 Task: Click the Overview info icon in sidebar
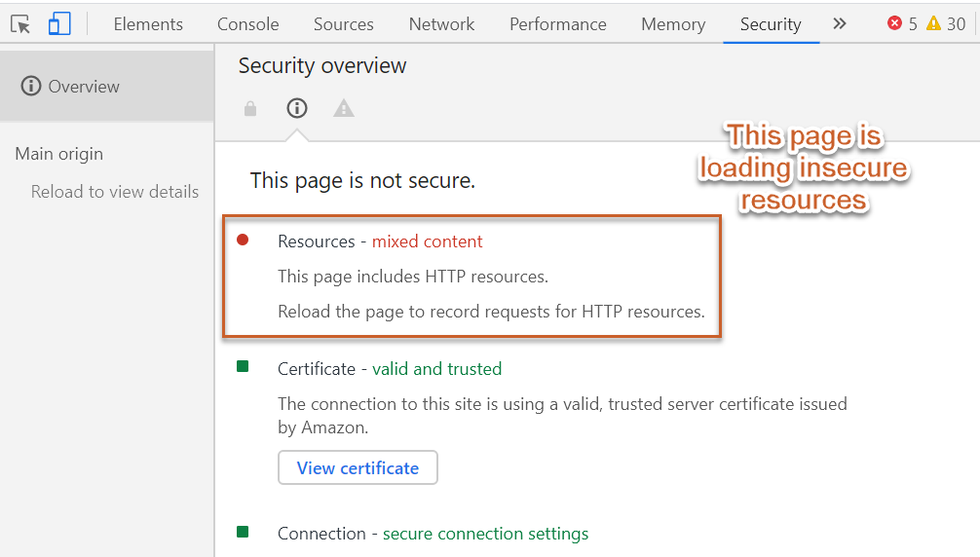(x=31, y=87)
